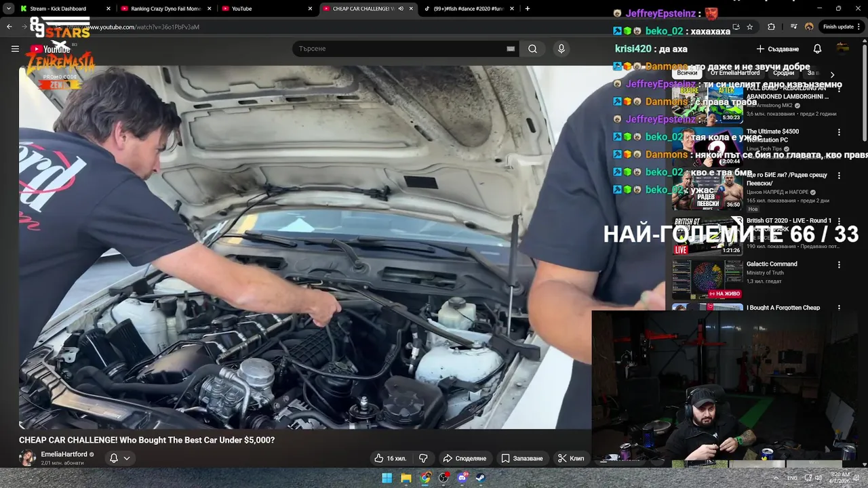Save video with Запазване button
Image resolution: width=868 pixels, height=488 pixels.
click(x=522, y=458)
